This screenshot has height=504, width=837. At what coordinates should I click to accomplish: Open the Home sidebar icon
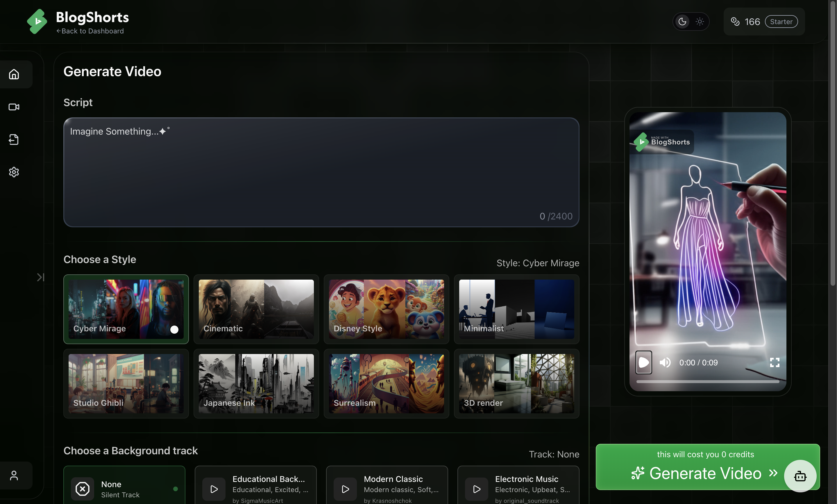click(14, 74)
